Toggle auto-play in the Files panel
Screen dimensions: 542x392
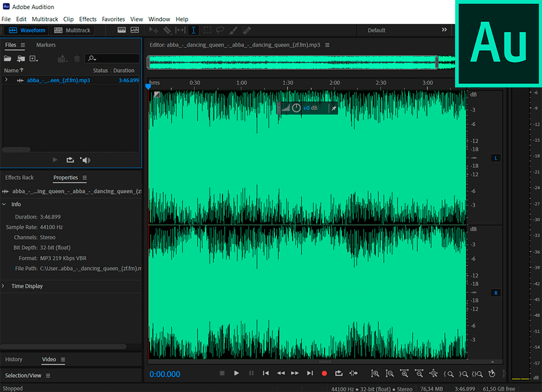tap(85, 160)
